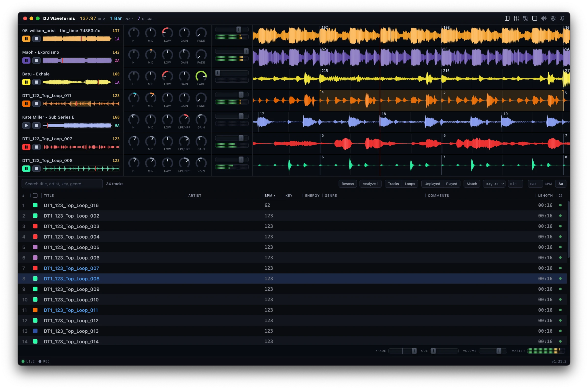Image resolution: width=588 pixels, height=389 pixels.
Task: Click the XFADE crossfader slider
Action: (x=402, y=351)
